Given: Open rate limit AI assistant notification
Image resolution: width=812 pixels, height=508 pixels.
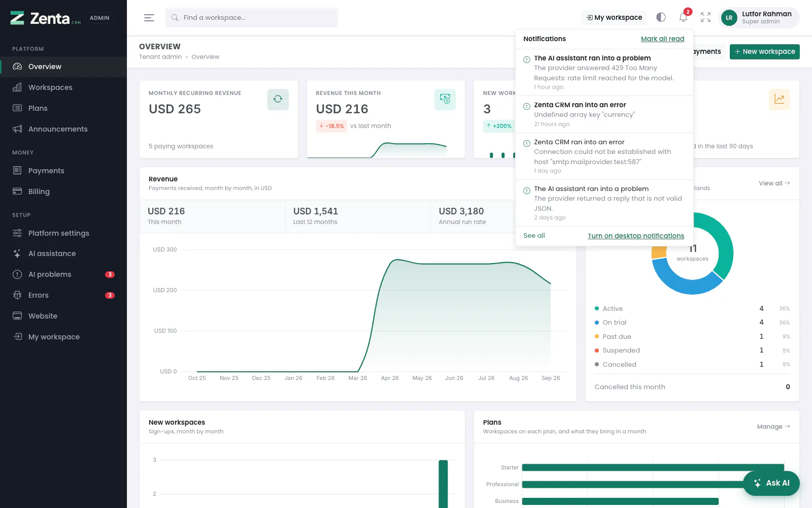Looking at the screenshot, I should coord(604,73).
